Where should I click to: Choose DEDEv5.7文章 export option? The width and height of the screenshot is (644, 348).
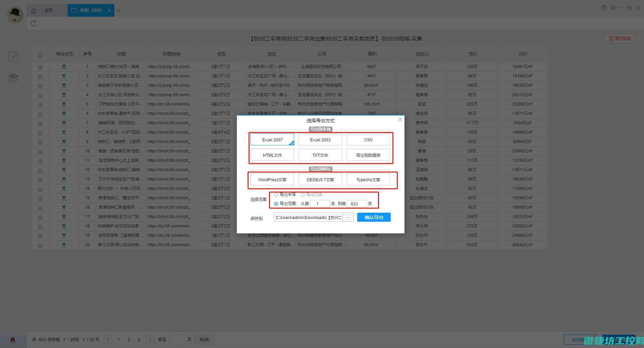click(x=320, y=180)
